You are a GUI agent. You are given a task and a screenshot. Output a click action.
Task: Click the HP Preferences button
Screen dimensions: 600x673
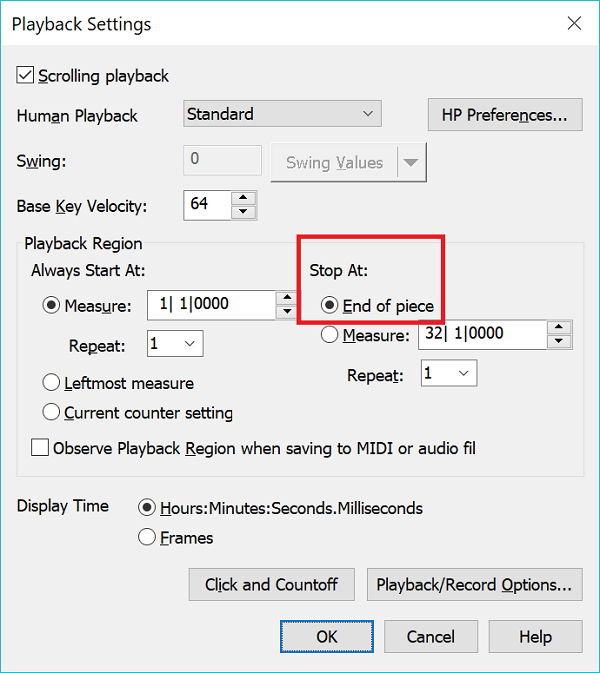tap(504, 115)
